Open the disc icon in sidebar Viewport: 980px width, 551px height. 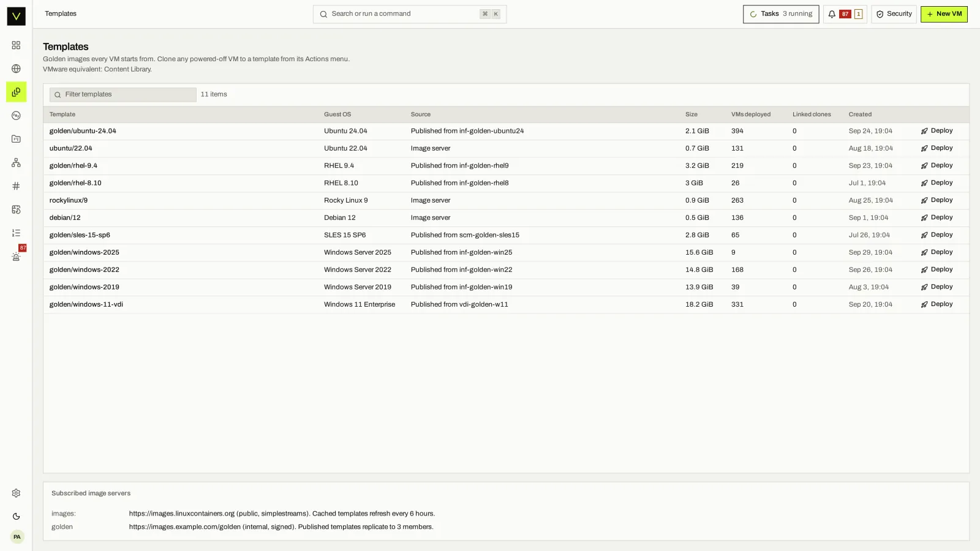(x=16, y=116)
